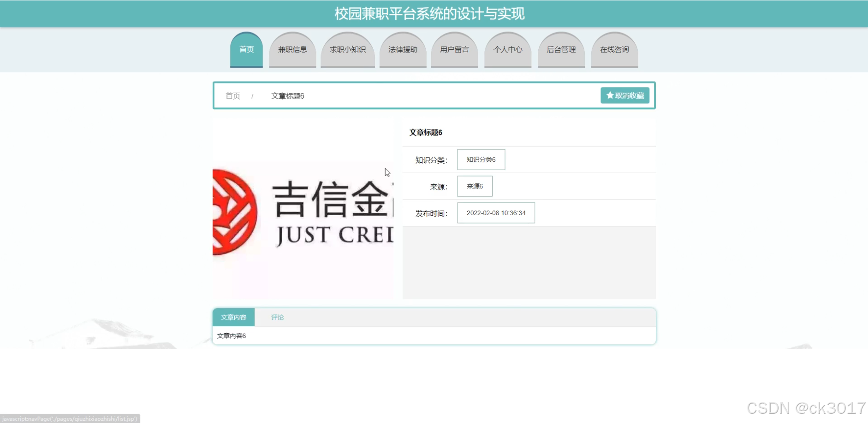Click the 发布时间: label
Screen dimensions: 868x423
pyautogui.click(x=431, y=214)
